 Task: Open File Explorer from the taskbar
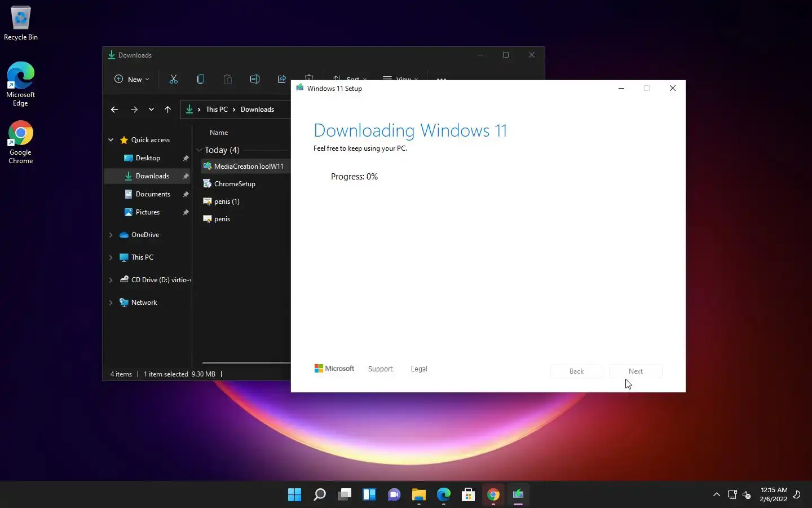pyautogui.click(x=418, y=495)
